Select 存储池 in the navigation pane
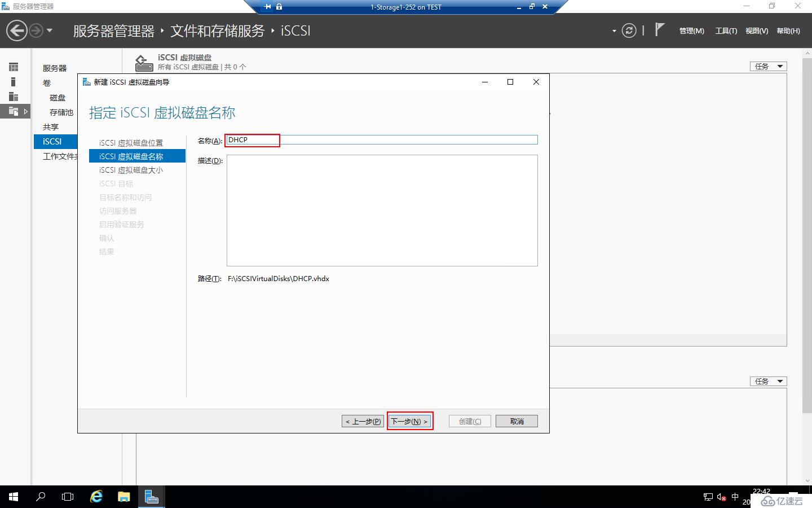This screenshot has width=812, height=508. 61,112
